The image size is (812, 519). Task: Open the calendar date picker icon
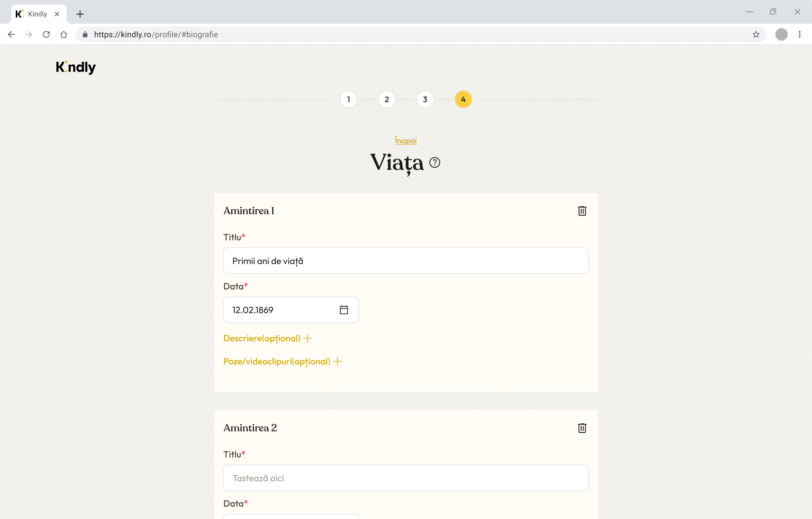pyautogui.click(x=344, y=310)
